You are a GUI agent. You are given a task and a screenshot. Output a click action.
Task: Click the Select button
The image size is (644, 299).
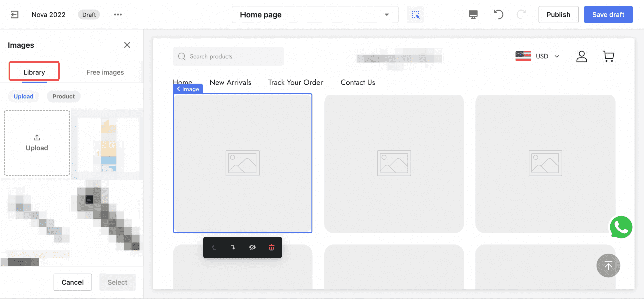tap(117, 282)
